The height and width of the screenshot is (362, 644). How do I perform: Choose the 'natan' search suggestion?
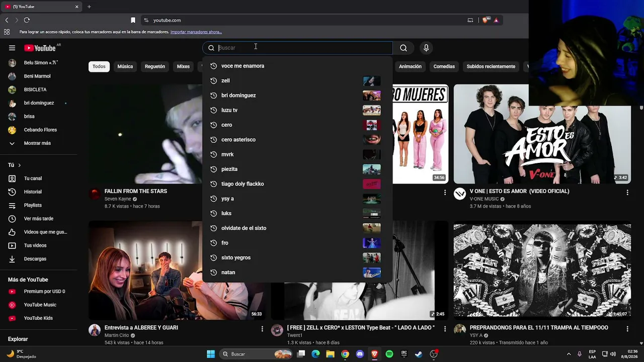297,273
